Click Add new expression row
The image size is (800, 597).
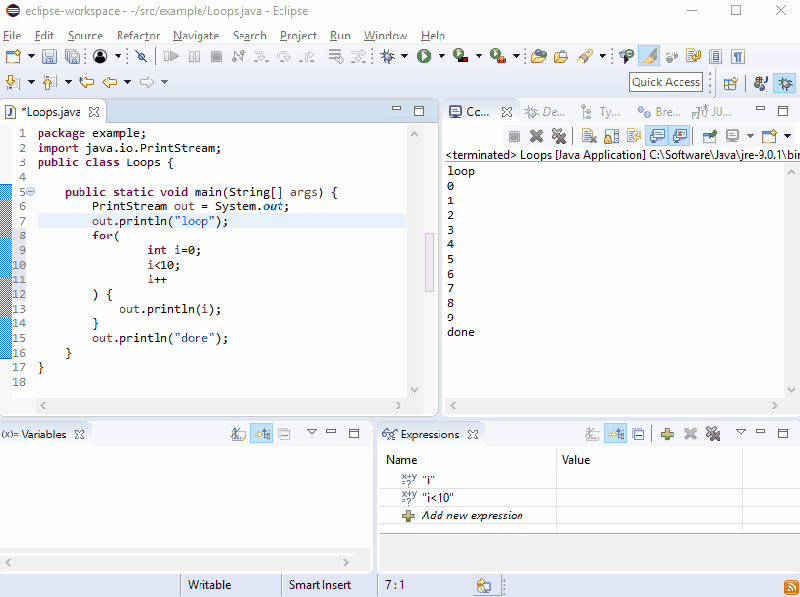468,515
